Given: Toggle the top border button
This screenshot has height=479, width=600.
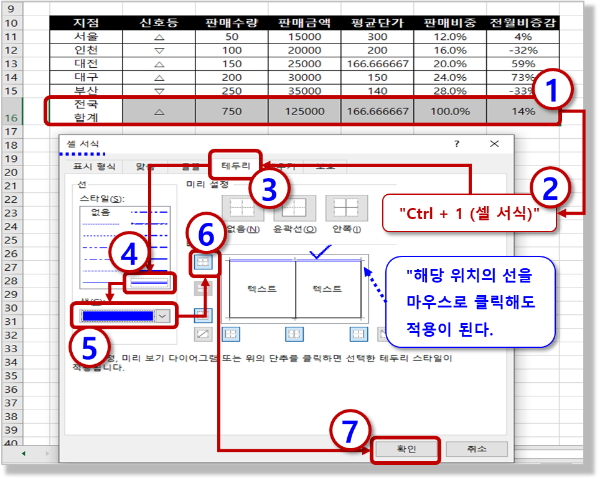Looking at the screenshot, I should click(203, 262).
